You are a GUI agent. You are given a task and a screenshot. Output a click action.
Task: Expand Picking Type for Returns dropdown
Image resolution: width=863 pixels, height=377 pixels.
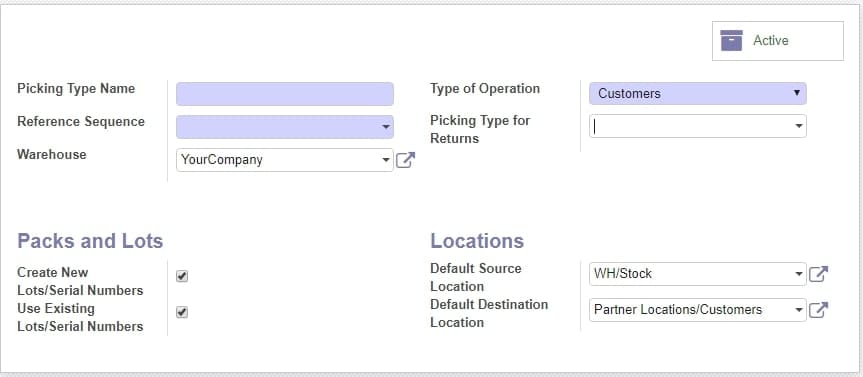click(x=698, y=126)
